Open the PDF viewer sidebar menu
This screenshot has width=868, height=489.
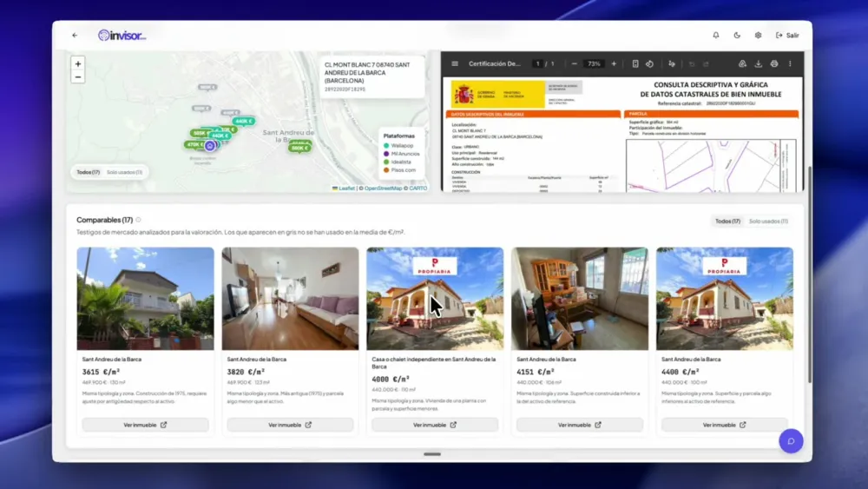[x=455, y=63]
